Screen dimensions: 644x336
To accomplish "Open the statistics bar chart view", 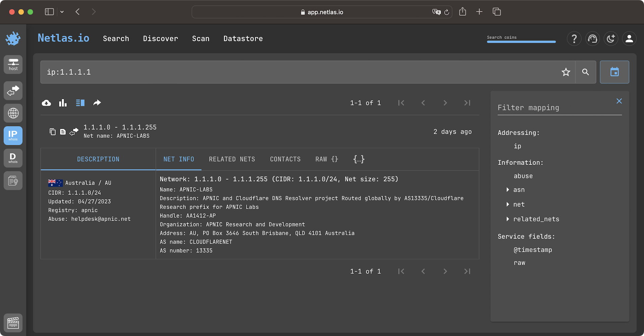I will pos(63,103).
